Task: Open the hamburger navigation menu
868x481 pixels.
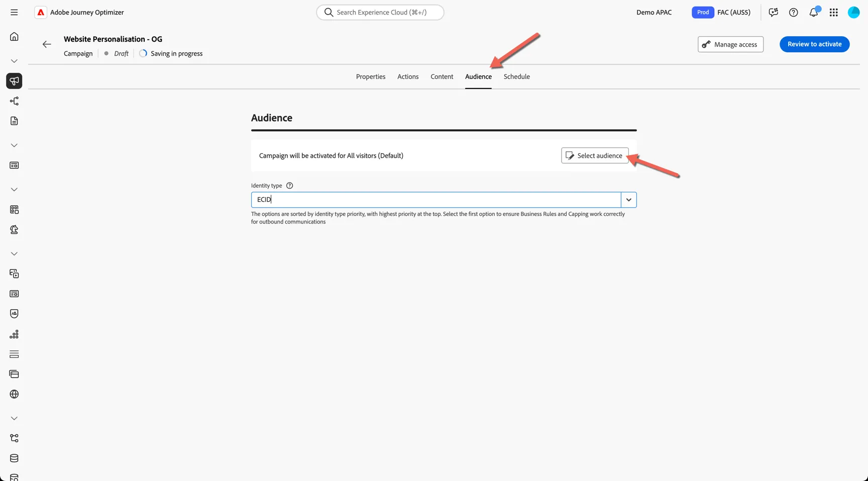Action: [14, 12]
